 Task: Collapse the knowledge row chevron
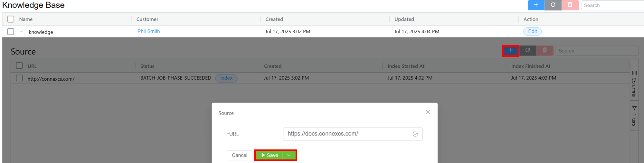coord(22,32)
